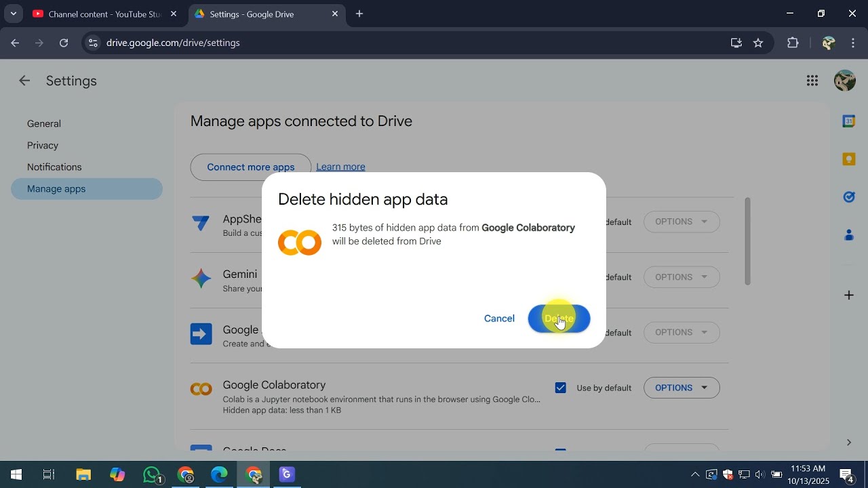Reload the page
The image size is (868, 488).
coord(64,43)
